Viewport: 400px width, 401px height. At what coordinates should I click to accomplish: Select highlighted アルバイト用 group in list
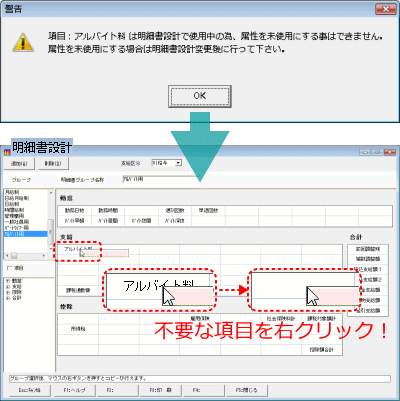click(26, 234)
